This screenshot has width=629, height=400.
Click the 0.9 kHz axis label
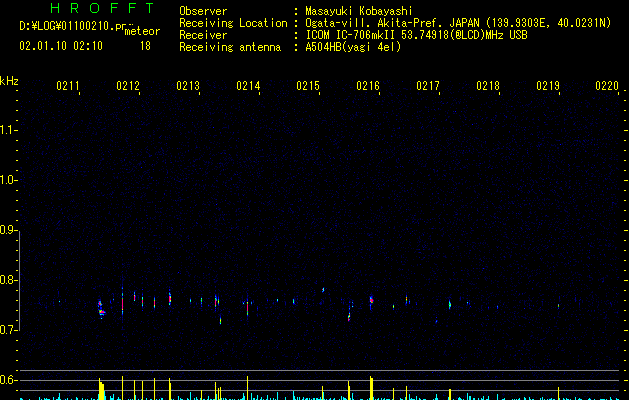(x=8, y=230)
